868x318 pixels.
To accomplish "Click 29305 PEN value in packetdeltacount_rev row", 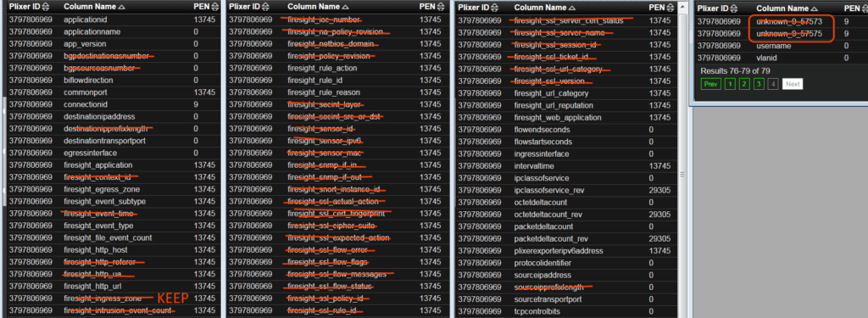I will 660,239.
